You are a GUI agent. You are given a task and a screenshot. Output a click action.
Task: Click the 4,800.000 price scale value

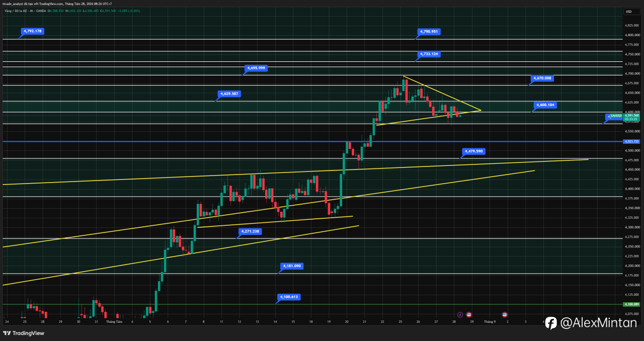click(631, 35)
